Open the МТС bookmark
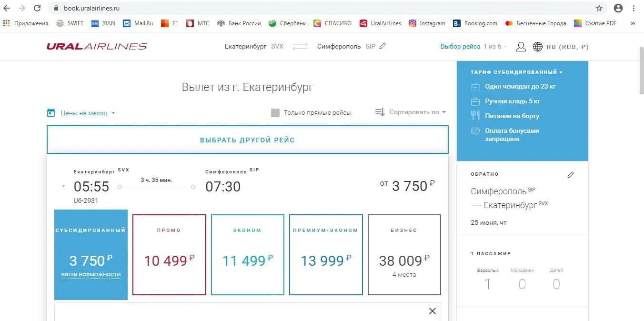The height and width of the screenshot is (321, 644). tap(198, 23)
